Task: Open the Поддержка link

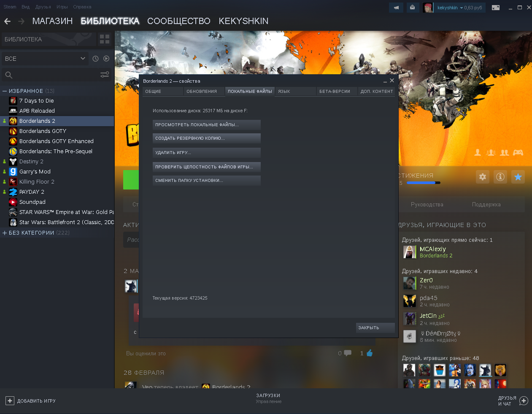Action: (x=486, y=205)
